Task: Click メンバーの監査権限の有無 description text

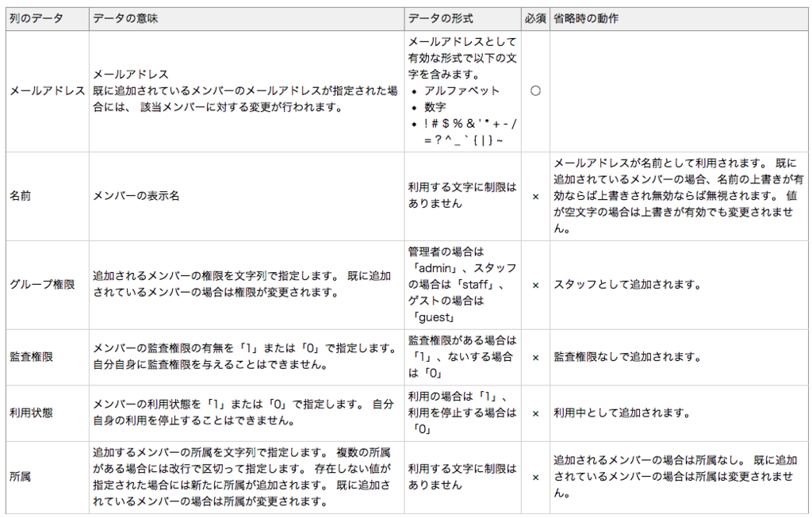Action: click(245, 357)
